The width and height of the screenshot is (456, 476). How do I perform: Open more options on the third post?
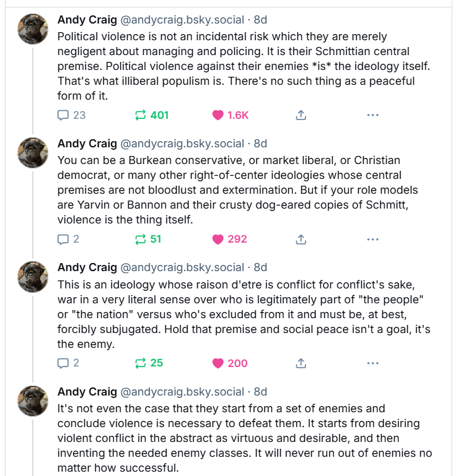tap(373, 363)
